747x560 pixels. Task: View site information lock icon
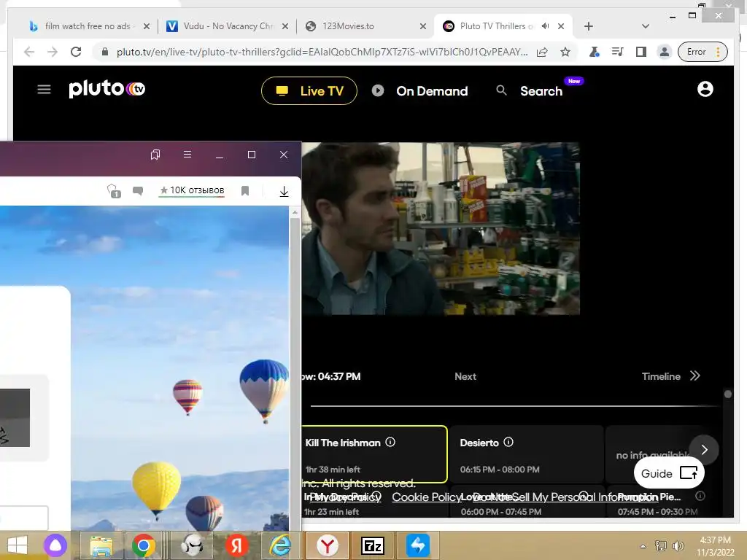pos(105,52)
